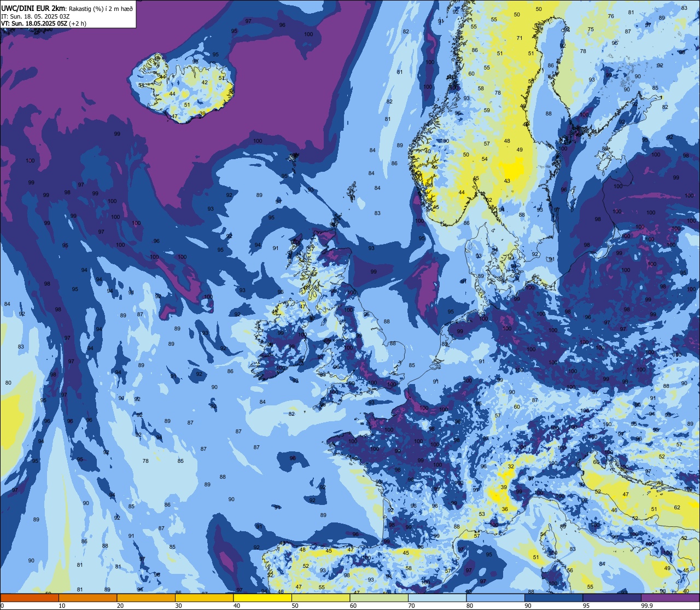Viewport: 700px width, 610px height.
Task: Click the legend label "80"
Action: click(x=470, y=606)
